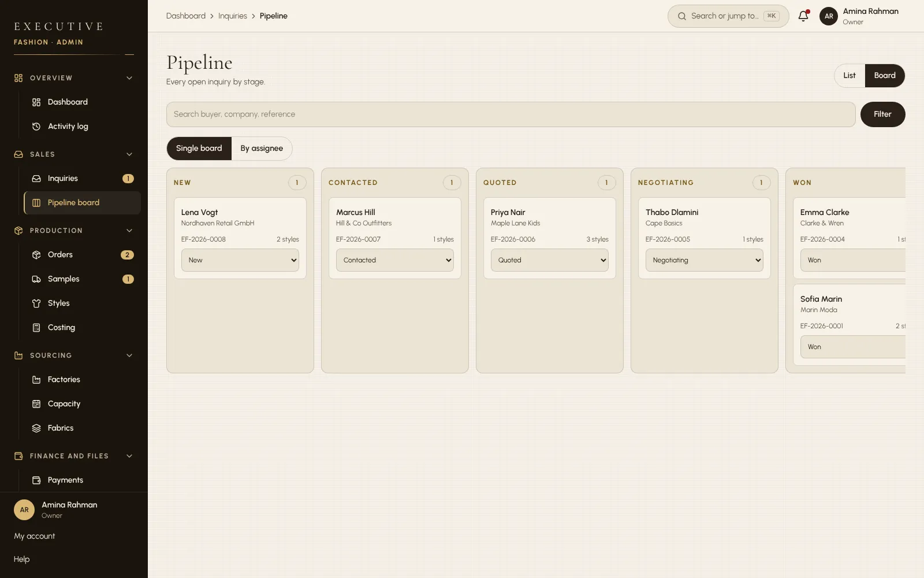Click the Inquiries inbox icon
Viewport: 924px width, 578px height.
[36, 179]
